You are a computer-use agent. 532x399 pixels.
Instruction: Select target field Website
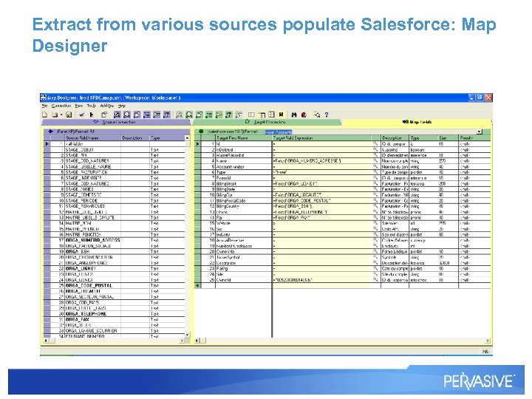click(x=243, y=223)
